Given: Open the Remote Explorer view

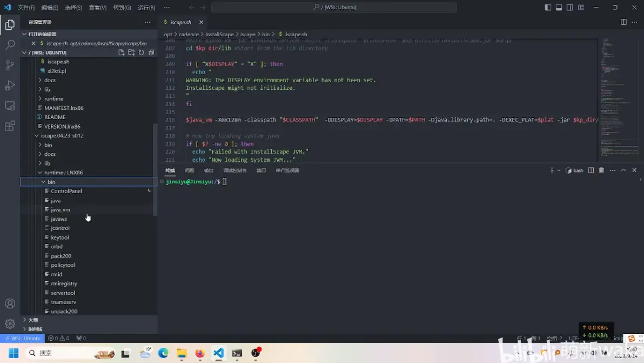Looking at the screenshot, I should (10, 105).
